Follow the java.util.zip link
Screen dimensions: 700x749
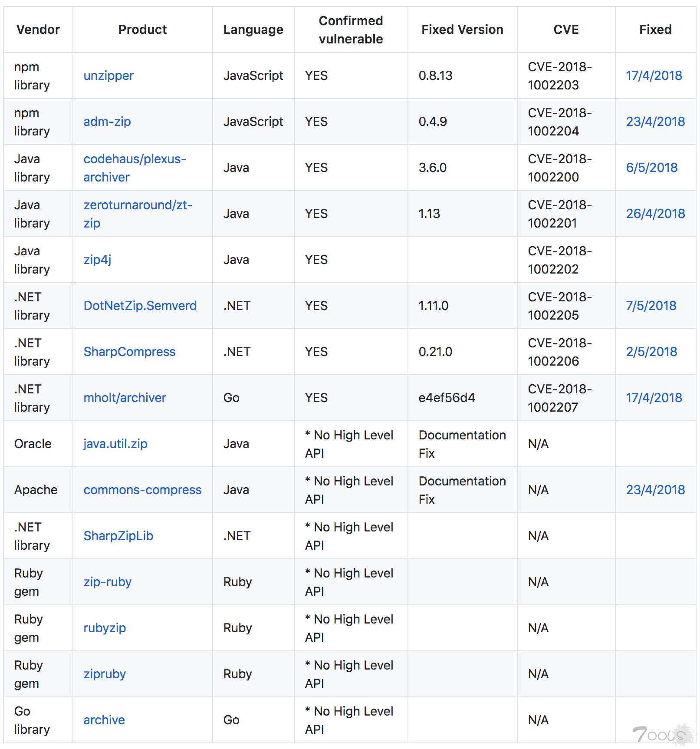(x=115, y=444)
